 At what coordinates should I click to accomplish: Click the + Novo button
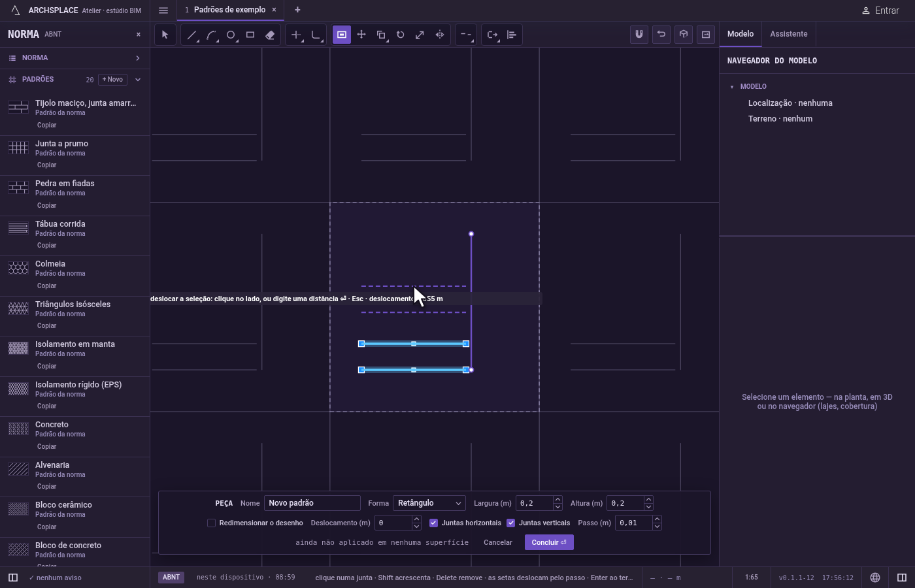tap(112, 80)
